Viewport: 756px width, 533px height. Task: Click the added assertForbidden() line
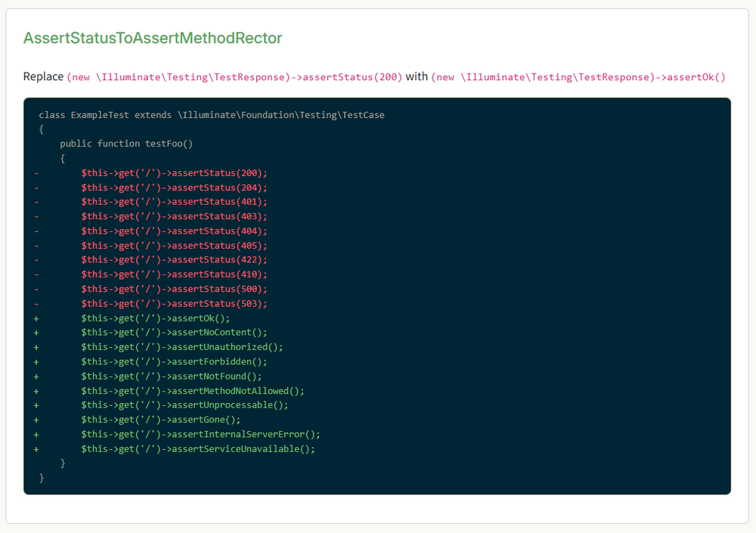pos(174,362)
